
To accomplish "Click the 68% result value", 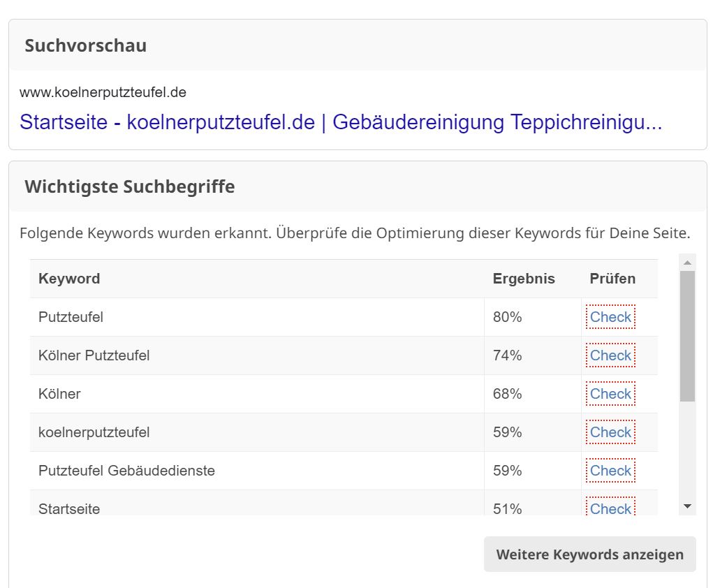I will (507, 394).
